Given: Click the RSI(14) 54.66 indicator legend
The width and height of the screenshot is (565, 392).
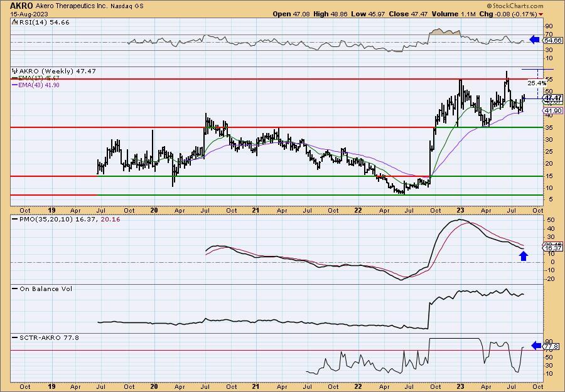Looking at the screenshot, I should (41, 22).
